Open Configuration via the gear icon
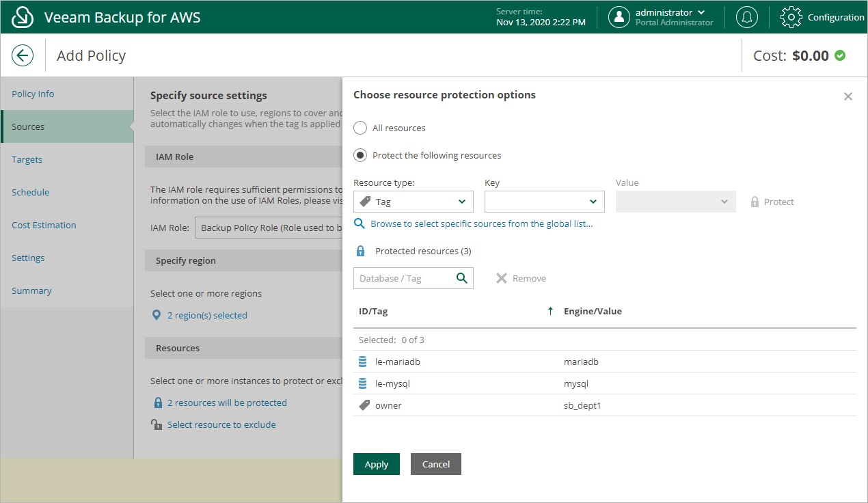Image resolution: width=868 pixels, height=503 pixels. 791,17
